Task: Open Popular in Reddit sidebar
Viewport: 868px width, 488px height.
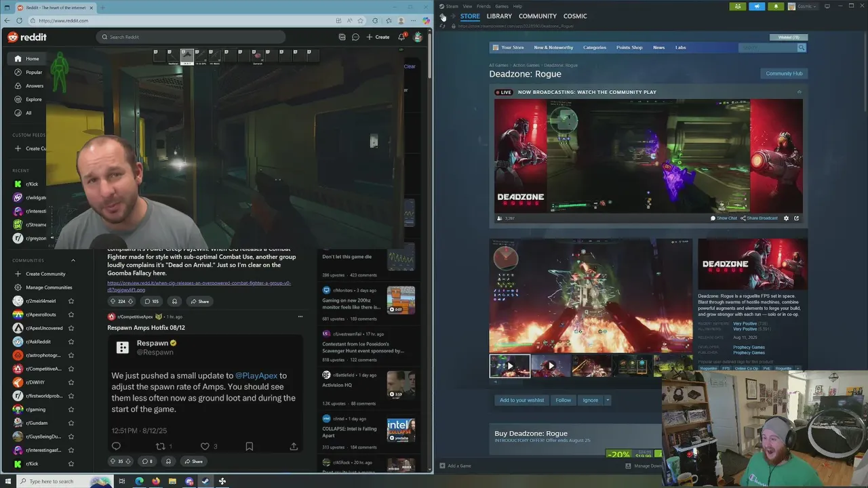Action: [28, 73]
